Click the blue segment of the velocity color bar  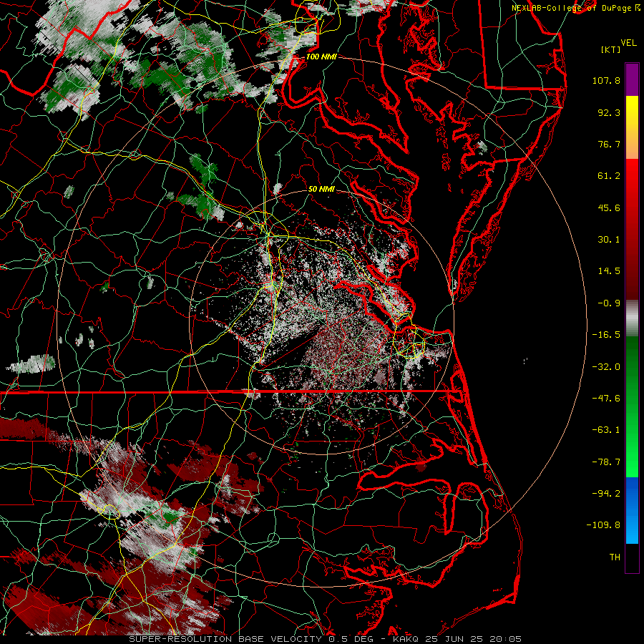632,510
